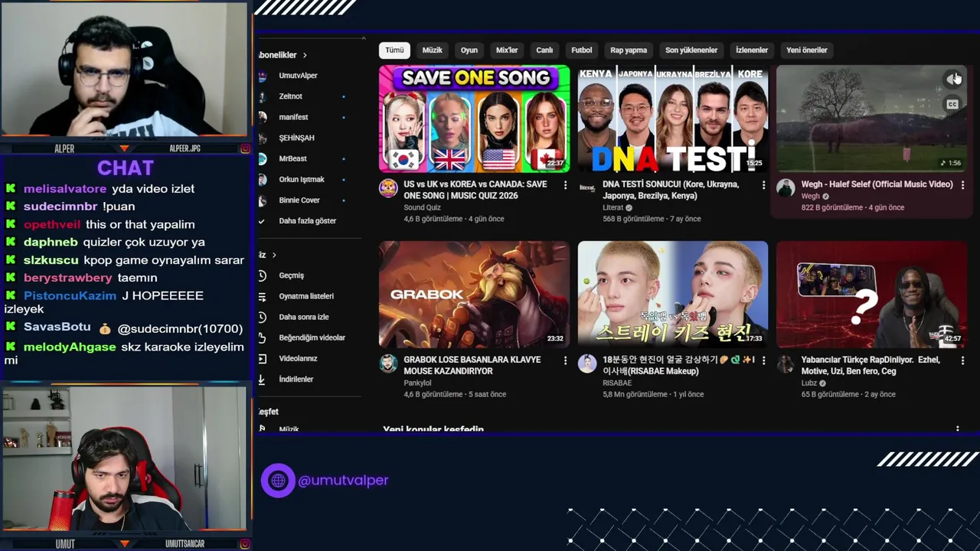
Task: Open the DNA TEST thumbnail
Action: point(673,119)
